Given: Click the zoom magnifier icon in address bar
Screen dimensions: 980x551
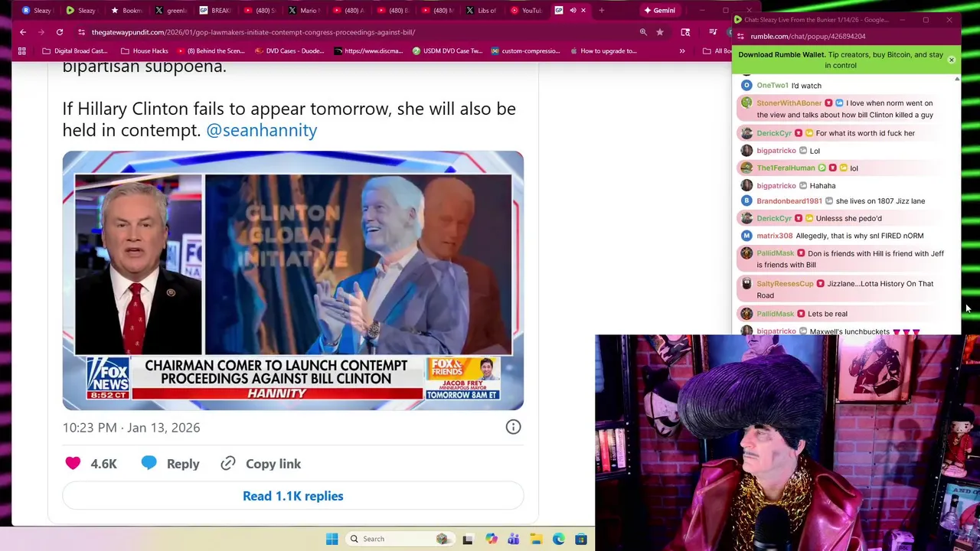Looking at the screenshot, I should point(643,32).
